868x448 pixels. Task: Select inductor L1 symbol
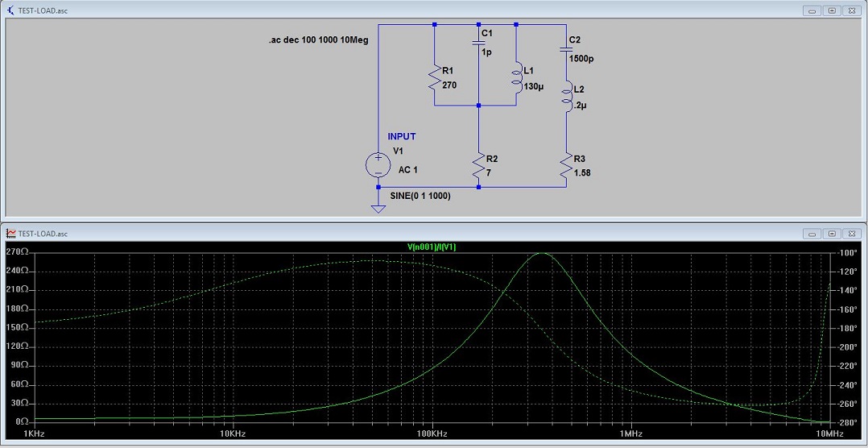pos(519,77)
